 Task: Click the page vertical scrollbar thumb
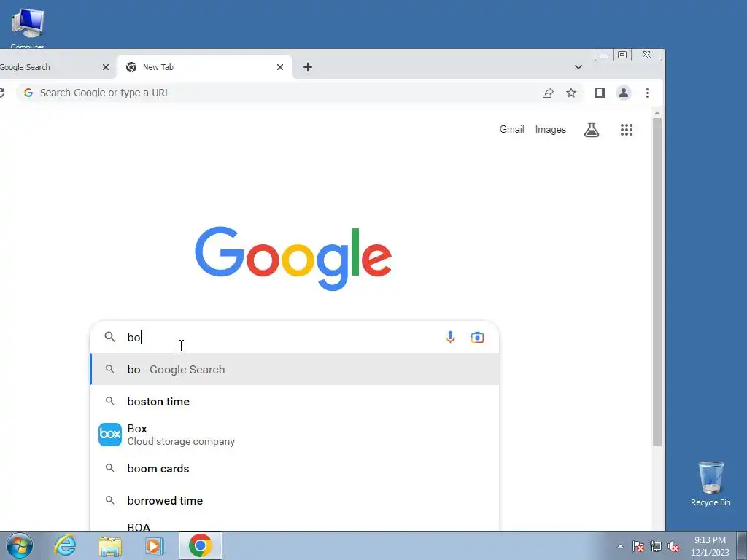pyautogui.click(x=657, y=282)
